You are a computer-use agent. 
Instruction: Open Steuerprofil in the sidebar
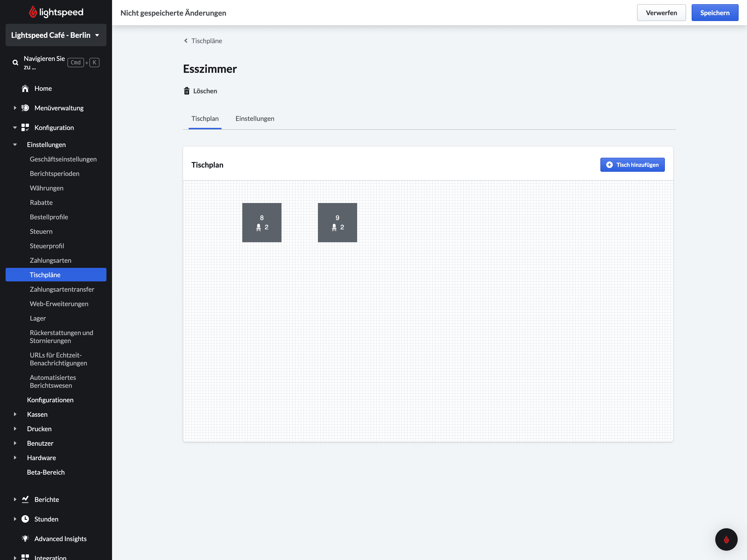point(47,246)
